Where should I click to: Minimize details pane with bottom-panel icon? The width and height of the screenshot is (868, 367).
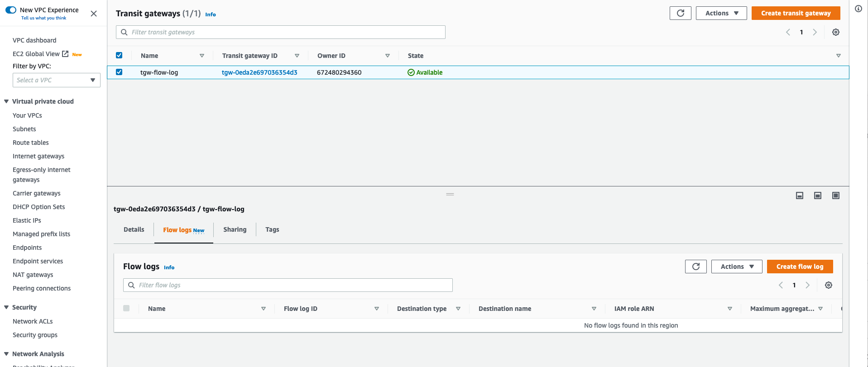click(800, 195)
